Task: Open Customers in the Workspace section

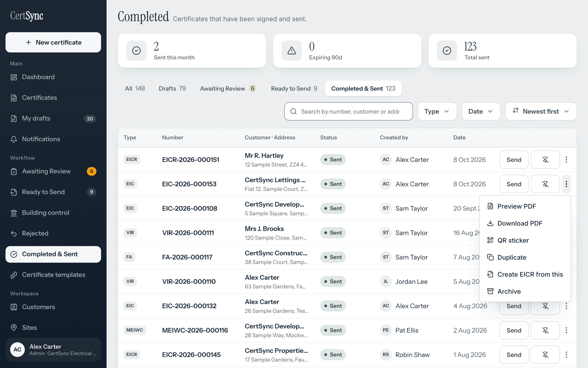Action: click(53, 307)
